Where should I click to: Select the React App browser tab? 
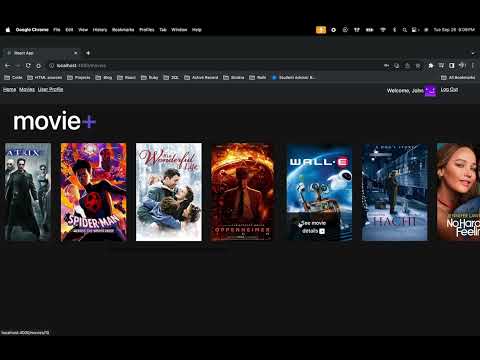click(42, 53)
